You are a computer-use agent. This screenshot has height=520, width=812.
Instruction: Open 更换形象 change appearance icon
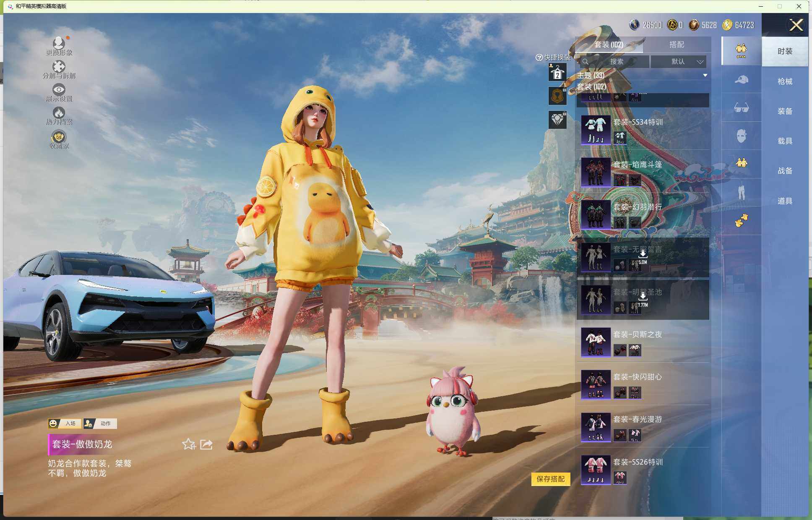(x=59, y=43)
